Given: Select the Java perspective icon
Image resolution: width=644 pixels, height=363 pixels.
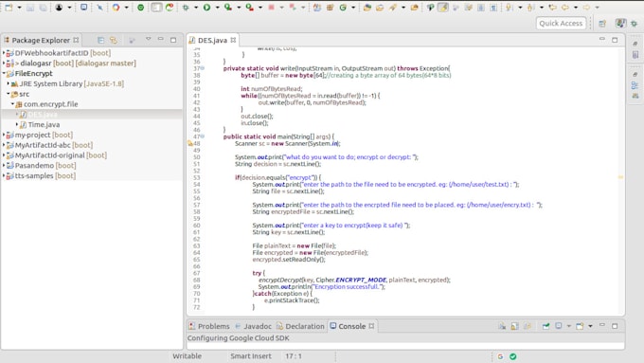Looking at the screenshot, I should click(620, 23).
